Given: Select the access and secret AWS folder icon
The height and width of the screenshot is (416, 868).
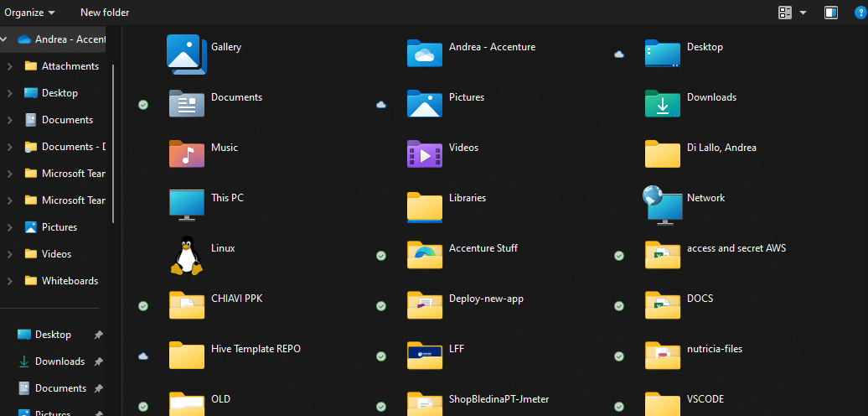Looking at the screenshot, I should (663, 255).
